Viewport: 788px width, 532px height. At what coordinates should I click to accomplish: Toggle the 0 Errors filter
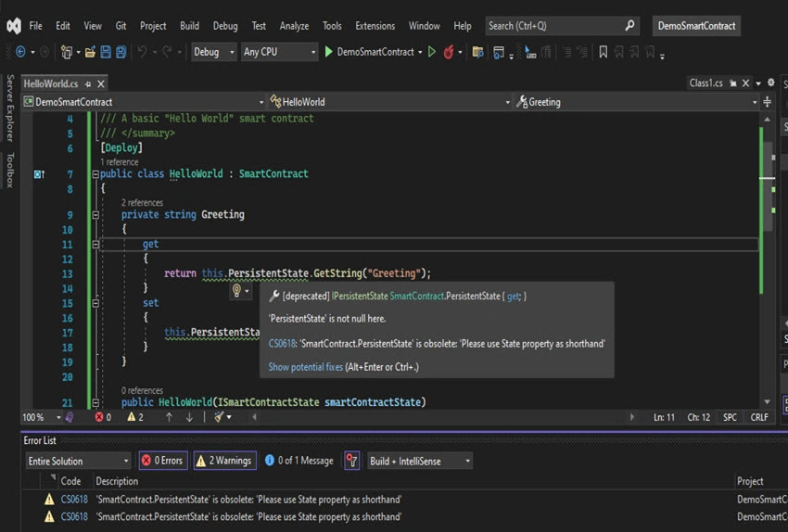pyautogui.click(x=163, y=460)
